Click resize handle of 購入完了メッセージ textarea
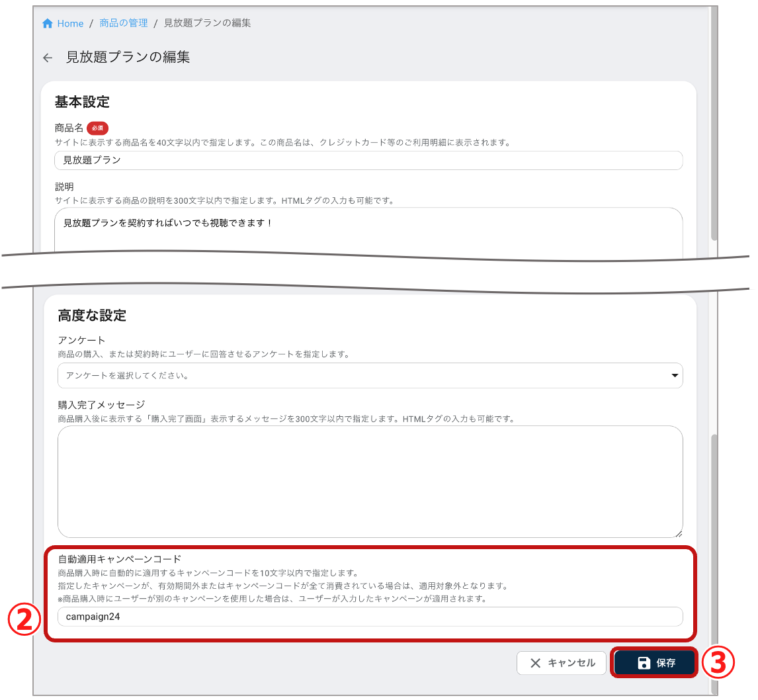Viewport: 758px width, 700px height. (x=678, y=533)
